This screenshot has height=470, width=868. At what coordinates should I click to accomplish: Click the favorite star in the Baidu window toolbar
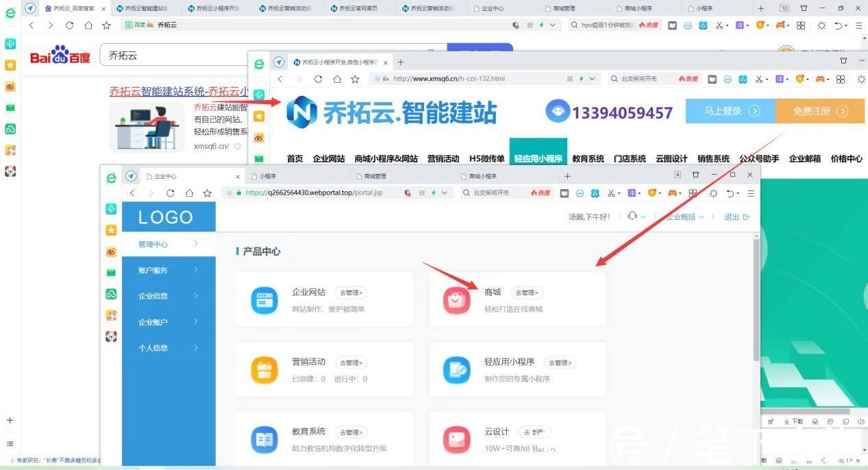[106, 25]
